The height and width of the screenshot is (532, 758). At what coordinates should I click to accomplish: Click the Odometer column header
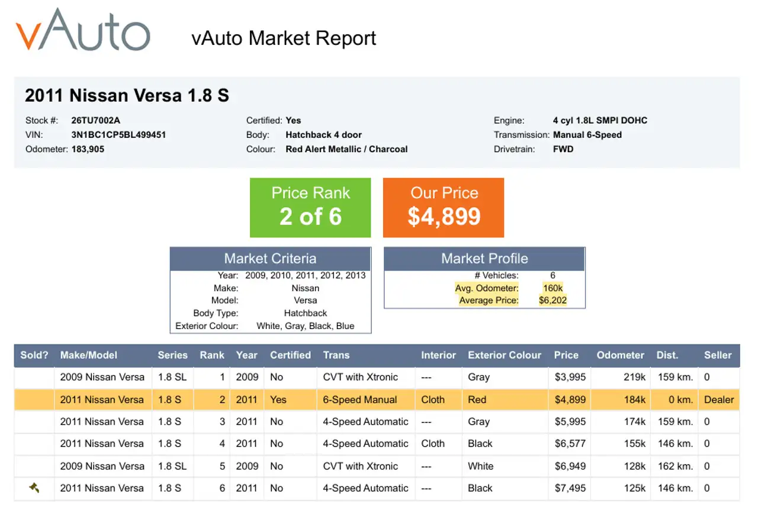tap(621, 355)
